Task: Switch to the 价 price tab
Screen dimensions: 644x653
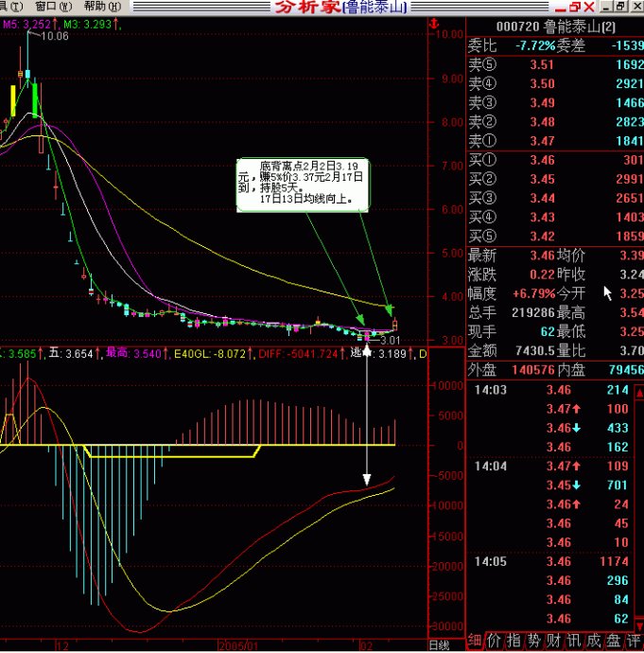Action: (495, 642)
